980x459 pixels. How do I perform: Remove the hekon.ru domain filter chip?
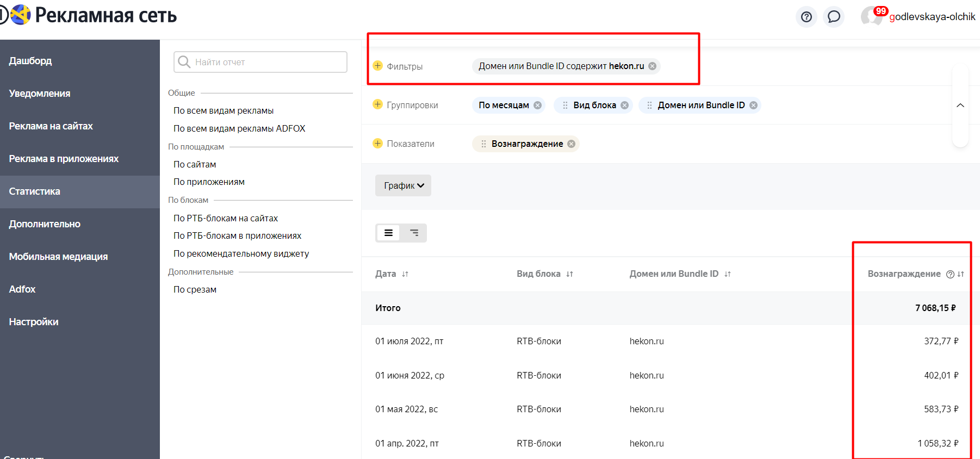pyautogui.click(x=652, y=66)
